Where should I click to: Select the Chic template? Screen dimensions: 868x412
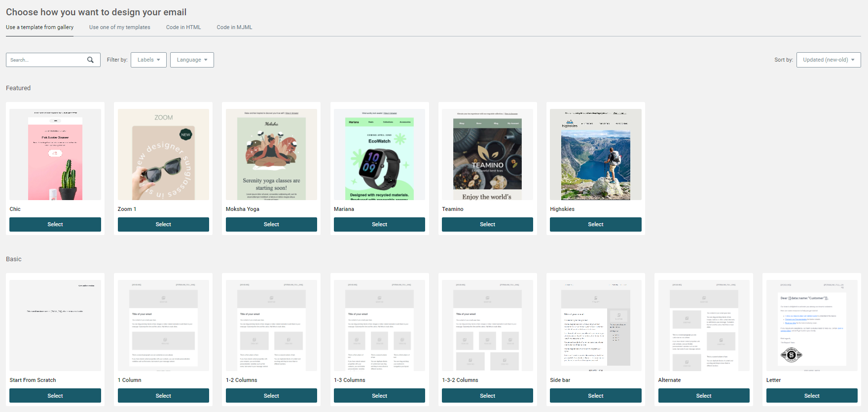(55, 224)
